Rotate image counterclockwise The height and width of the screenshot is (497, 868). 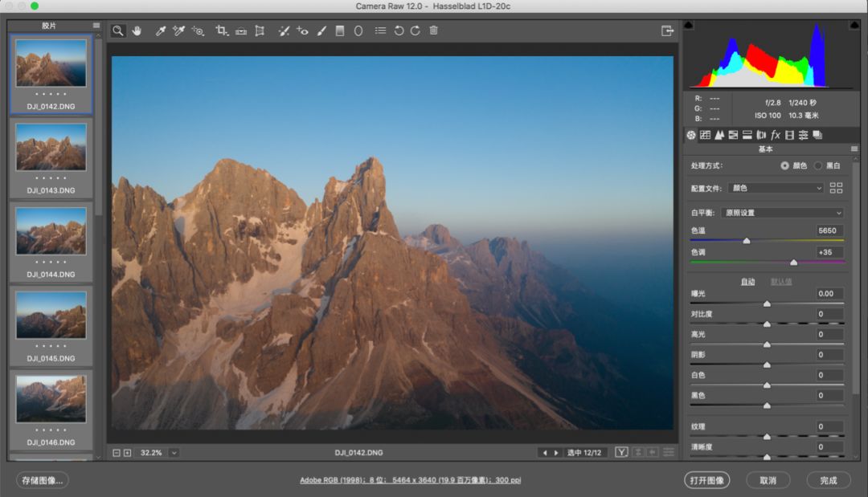(x=399, y=31)
